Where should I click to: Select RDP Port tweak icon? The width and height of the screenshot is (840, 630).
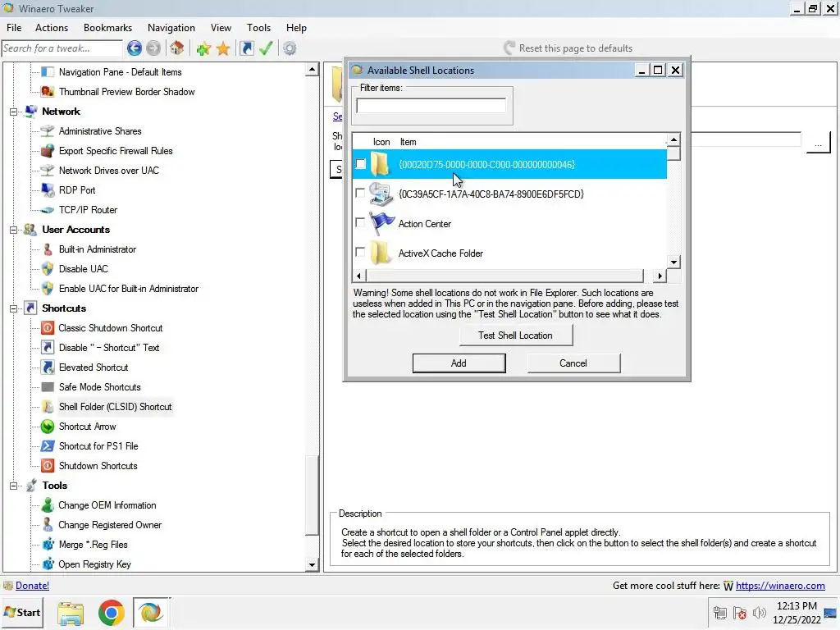tap(48, 190)
